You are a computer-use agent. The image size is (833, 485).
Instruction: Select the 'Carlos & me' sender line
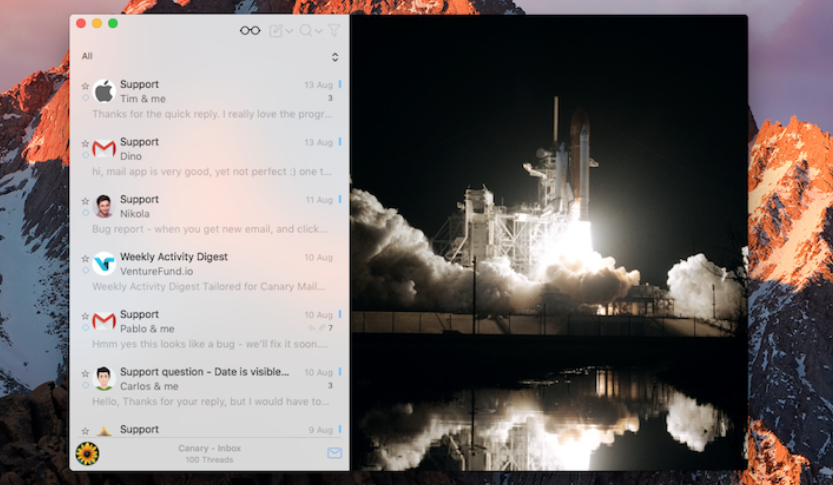pyautogui.click(x=149, y=386)
